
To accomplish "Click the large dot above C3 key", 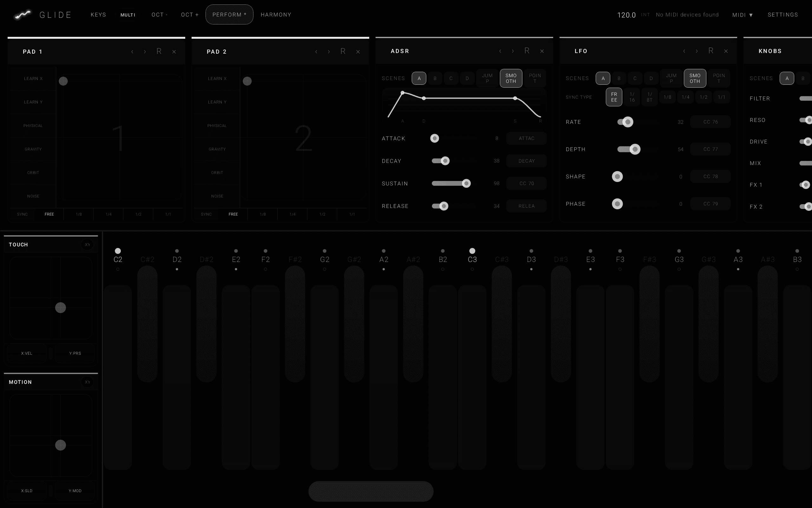I will [x=472, y=251].
